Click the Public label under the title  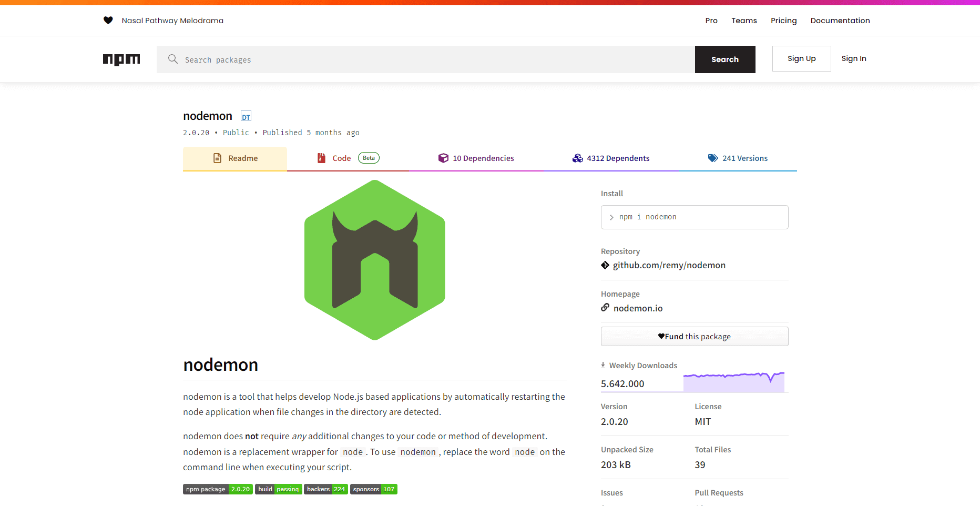(236, 133)
